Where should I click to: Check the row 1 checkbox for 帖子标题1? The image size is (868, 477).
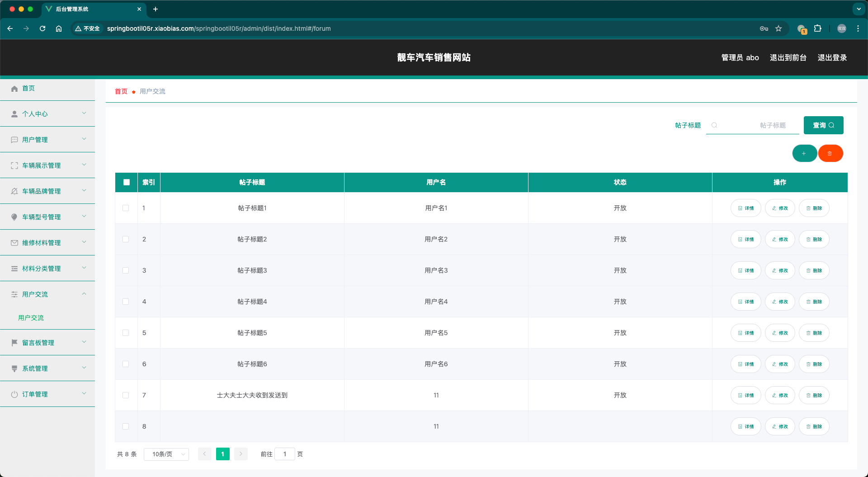(126, 208)
